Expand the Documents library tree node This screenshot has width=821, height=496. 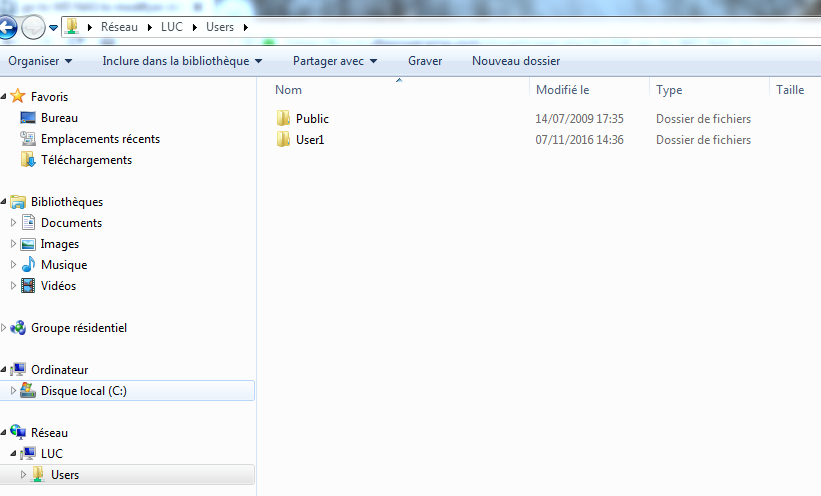click(13, 223)
